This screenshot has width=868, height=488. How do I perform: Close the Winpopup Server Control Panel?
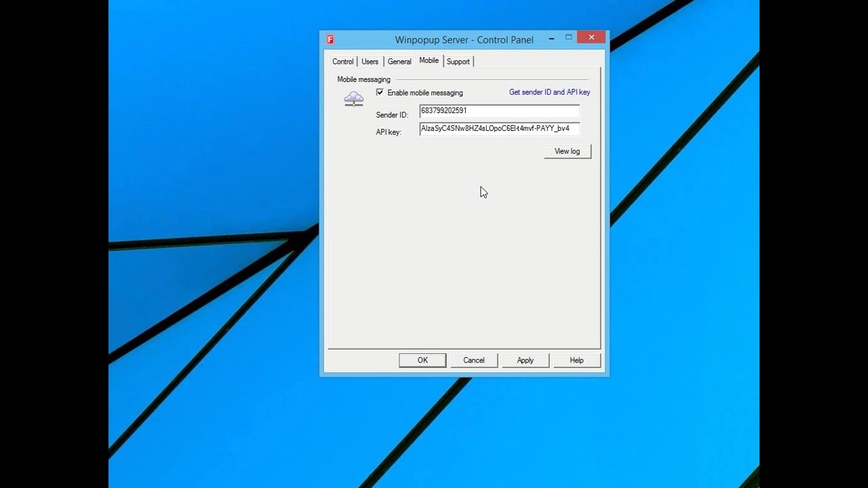(x=591, y=38)
